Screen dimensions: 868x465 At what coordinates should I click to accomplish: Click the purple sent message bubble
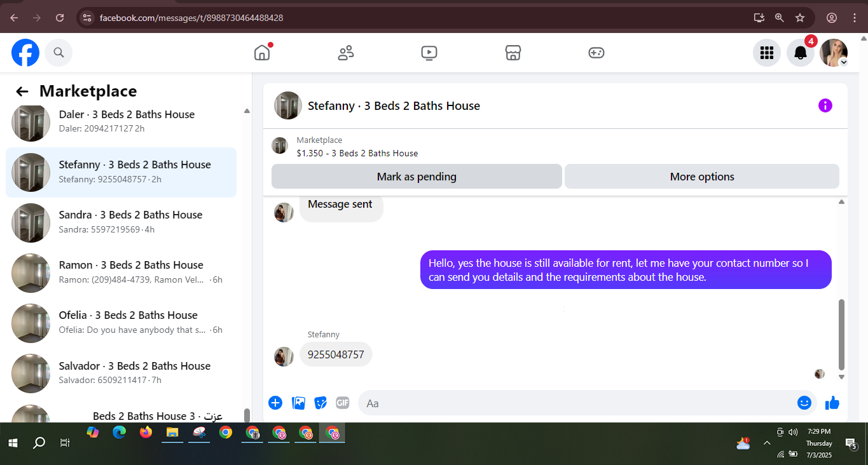tap(626, 270)
